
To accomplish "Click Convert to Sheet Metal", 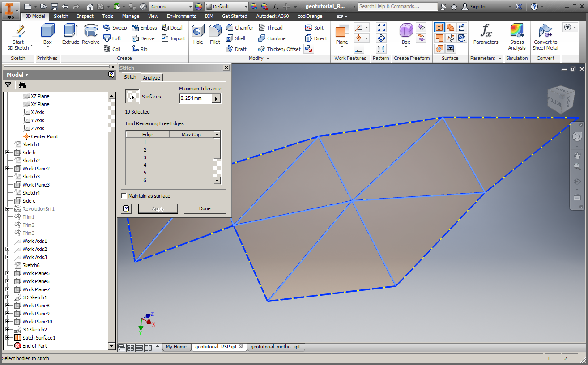I will tap(545, 37).
